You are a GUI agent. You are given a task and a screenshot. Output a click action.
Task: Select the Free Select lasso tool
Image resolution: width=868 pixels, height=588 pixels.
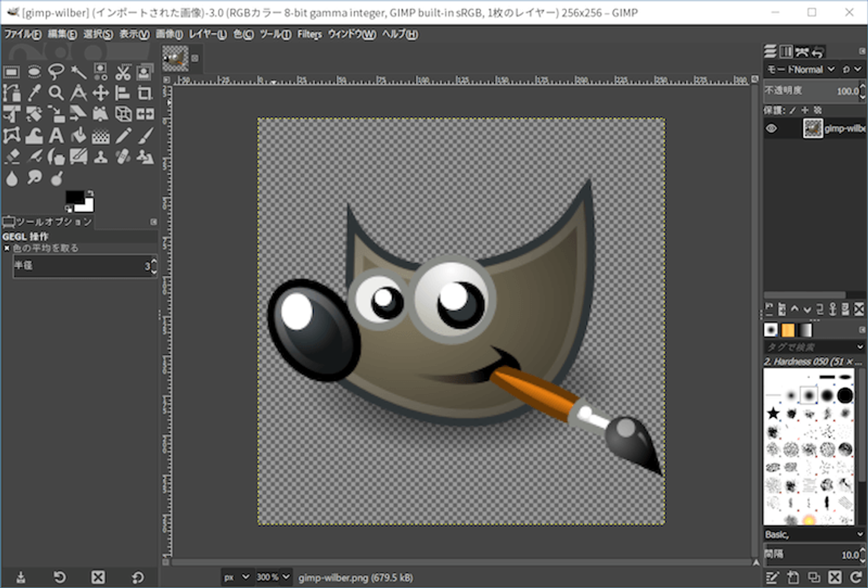pos(56,72)
